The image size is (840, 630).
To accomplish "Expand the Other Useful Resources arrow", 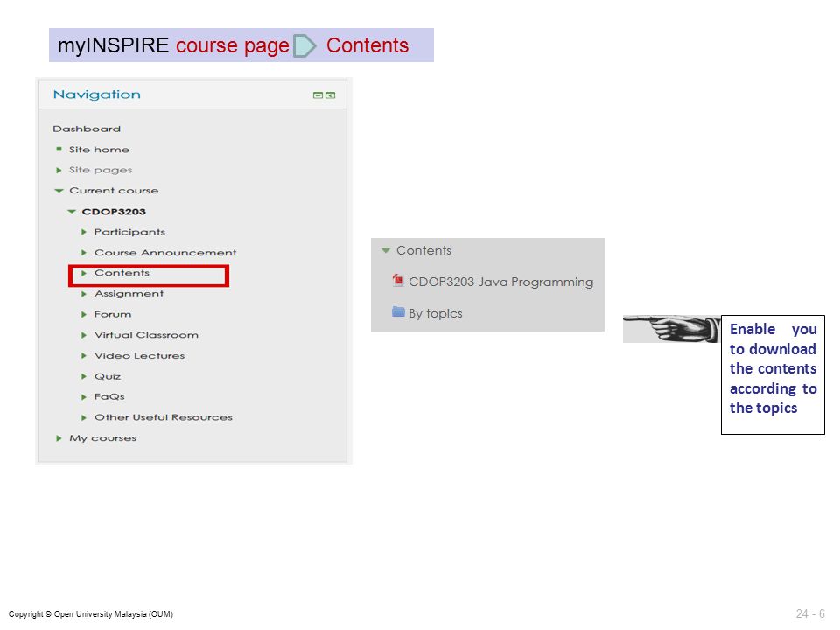I will pos(84,418).
